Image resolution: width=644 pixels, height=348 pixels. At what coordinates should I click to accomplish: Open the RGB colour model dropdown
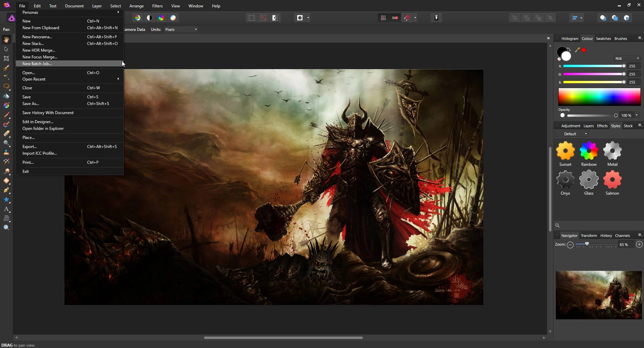click(x=627, y=58)
